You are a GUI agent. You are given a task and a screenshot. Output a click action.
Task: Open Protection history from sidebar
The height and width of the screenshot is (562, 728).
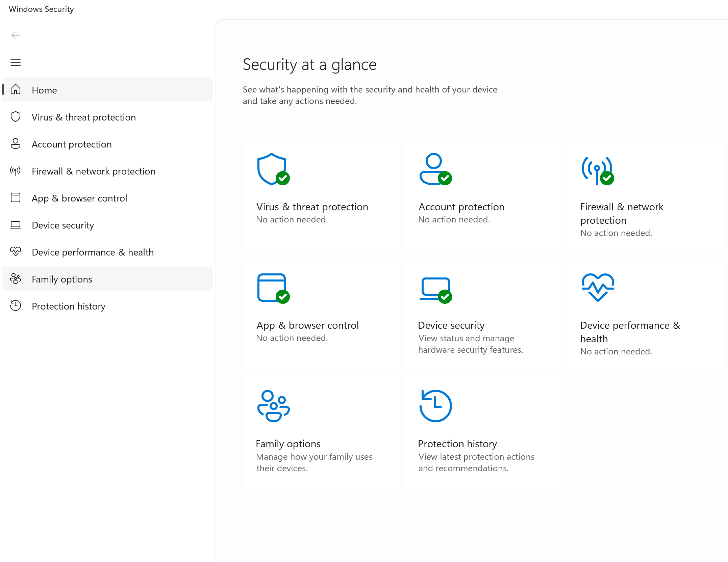tap(69, 306)
